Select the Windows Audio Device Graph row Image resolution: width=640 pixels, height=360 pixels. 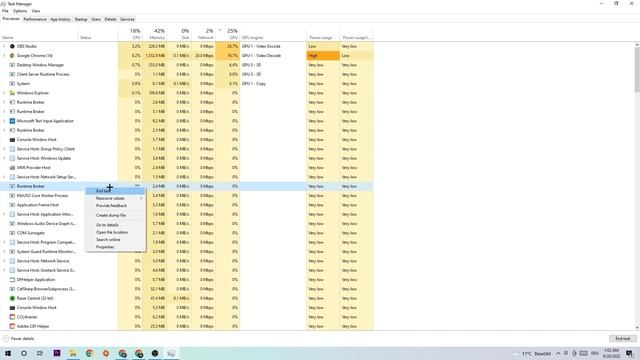point(187,224)
